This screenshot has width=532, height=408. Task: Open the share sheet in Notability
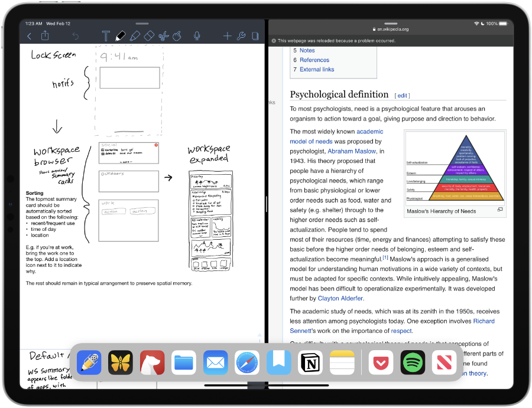[45, 35]
